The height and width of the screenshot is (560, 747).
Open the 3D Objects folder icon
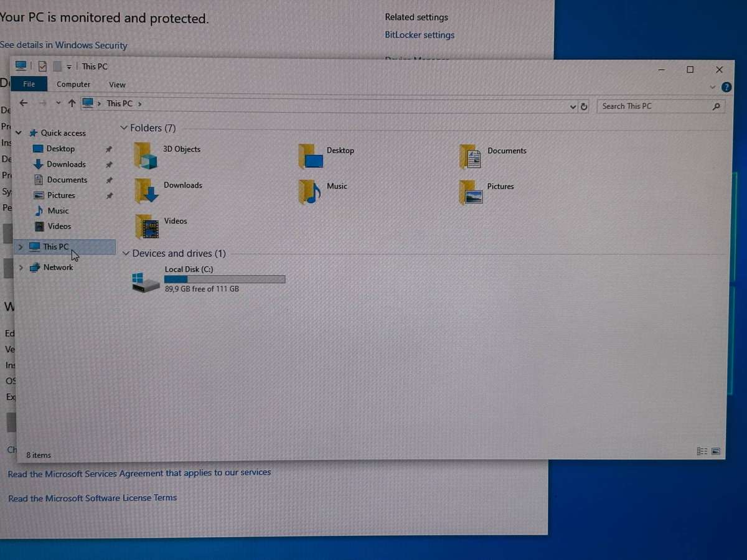click(x=146, y=156)
